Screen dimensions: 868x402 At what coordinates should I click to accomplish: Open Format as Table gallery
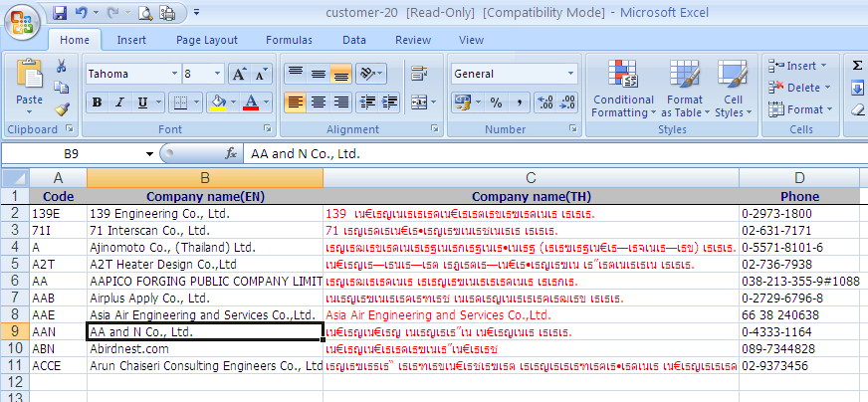tap(684, 88)
